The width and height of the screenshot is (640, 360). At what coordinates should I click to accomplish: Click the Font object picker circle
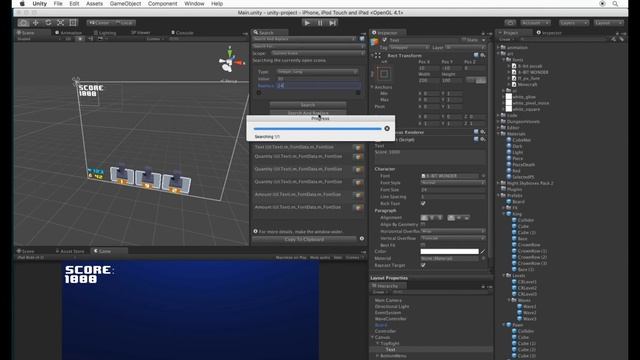483,176
